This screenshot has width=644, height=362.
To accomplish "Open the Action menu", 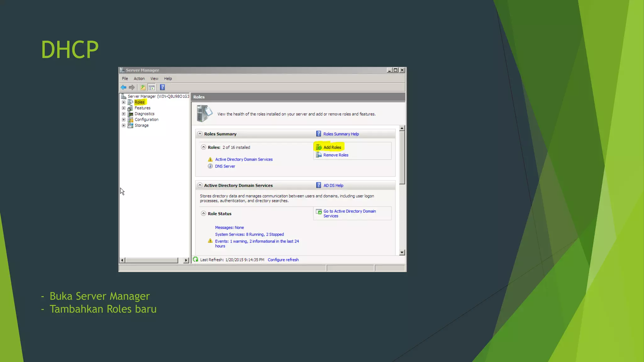I will [x=139, y=79].
